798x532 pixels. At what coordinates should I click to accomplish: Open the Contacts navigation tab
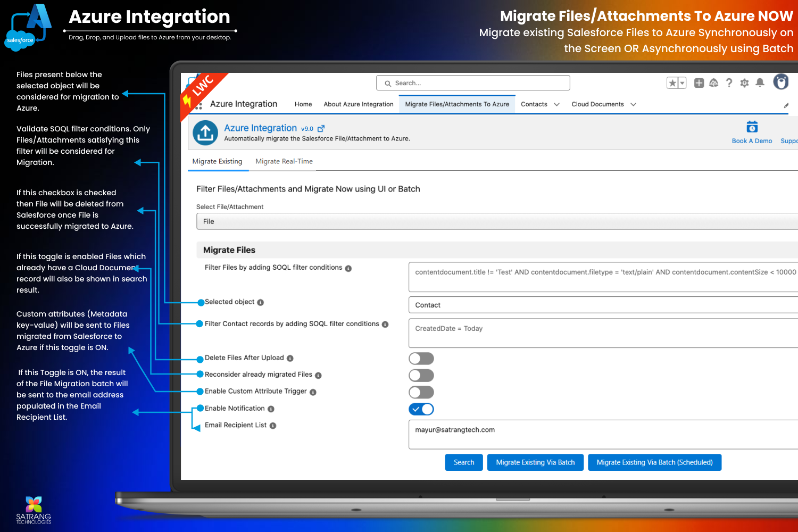534,104
